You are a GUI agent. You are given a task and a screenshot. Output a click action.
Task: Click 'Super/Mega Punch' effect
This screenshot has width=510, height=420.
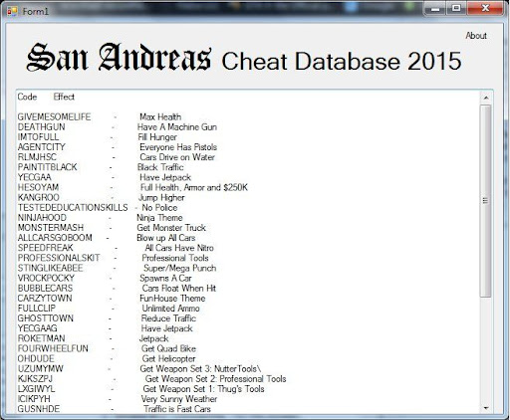(x=180, y=268)
